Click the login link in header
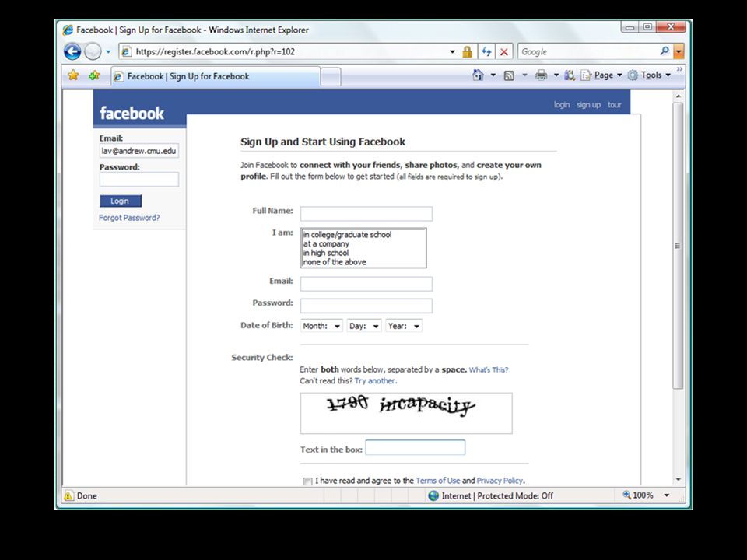The height and width of the screenshot is (560, 747). click(x=562, y=105)
